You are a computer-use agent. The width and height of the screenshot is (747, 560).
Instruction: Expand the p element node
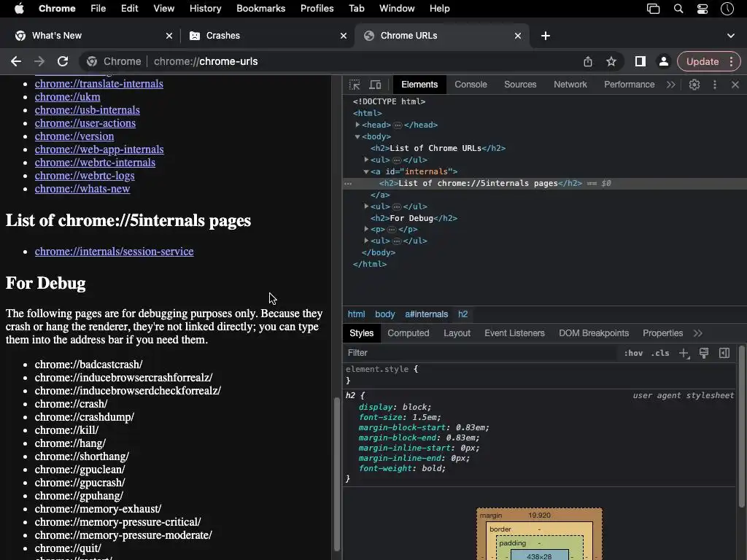(366, 229)
